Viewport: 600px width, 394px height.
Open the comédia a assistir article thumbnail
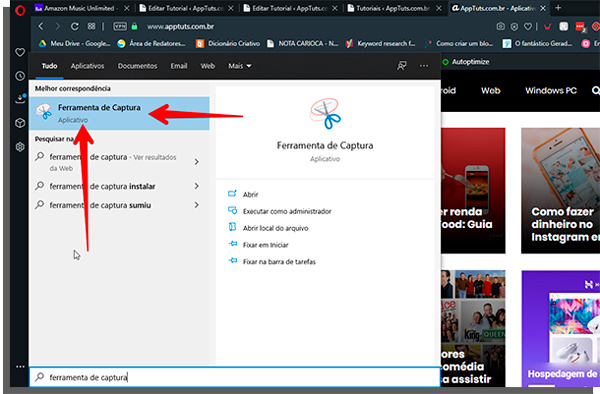coord(473,329)
